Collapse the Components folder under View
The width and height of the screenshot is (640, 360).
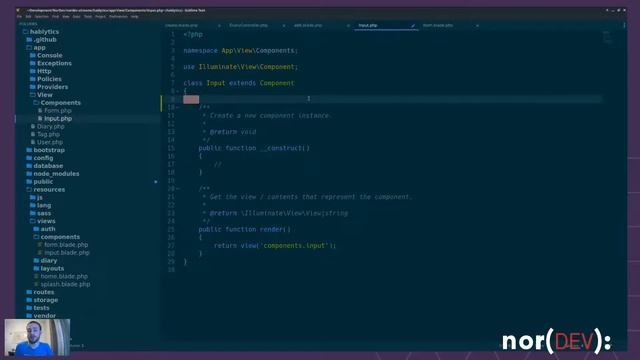pos(36,103)
